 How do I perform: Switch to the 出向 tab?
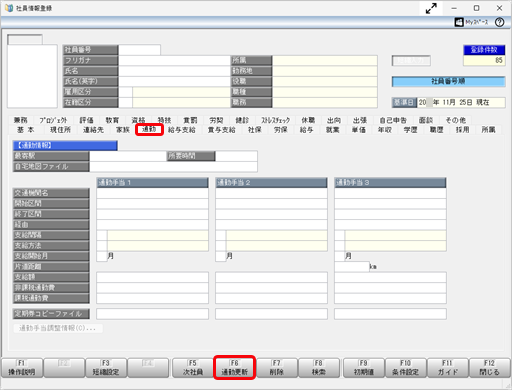pos(334,120)
